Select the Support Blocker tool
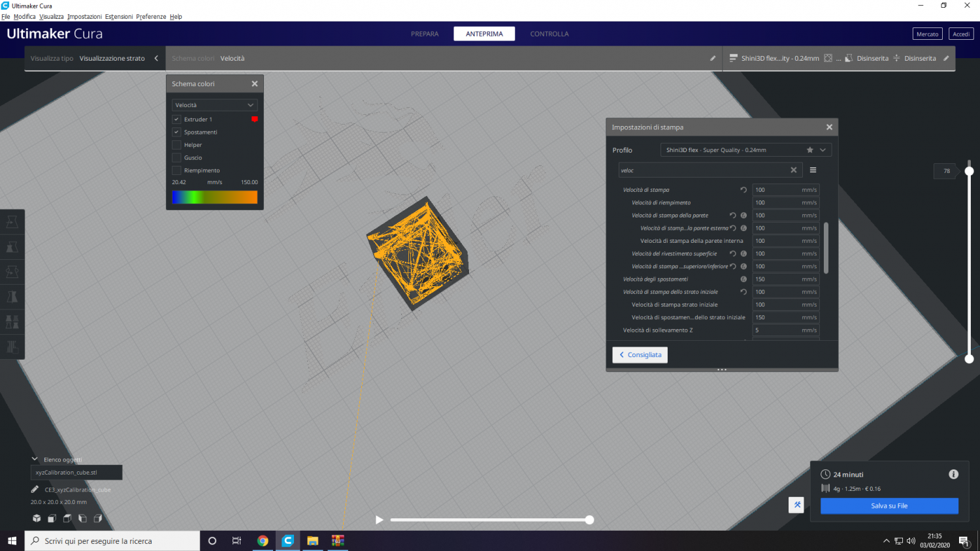The height and width of the screenshot is (551, 980). [12, 346]
